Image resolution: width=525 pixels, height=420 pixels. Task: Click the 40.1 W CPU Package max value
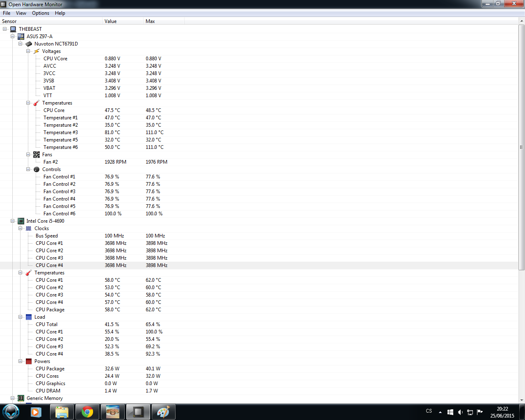click(x=153, y=369)
